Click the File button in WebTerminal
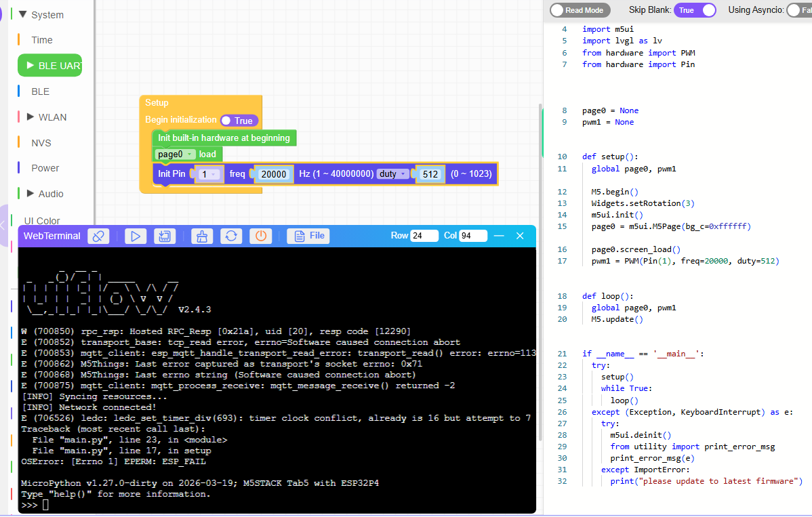This screenshot has width=812, height=517. (308, 236)
